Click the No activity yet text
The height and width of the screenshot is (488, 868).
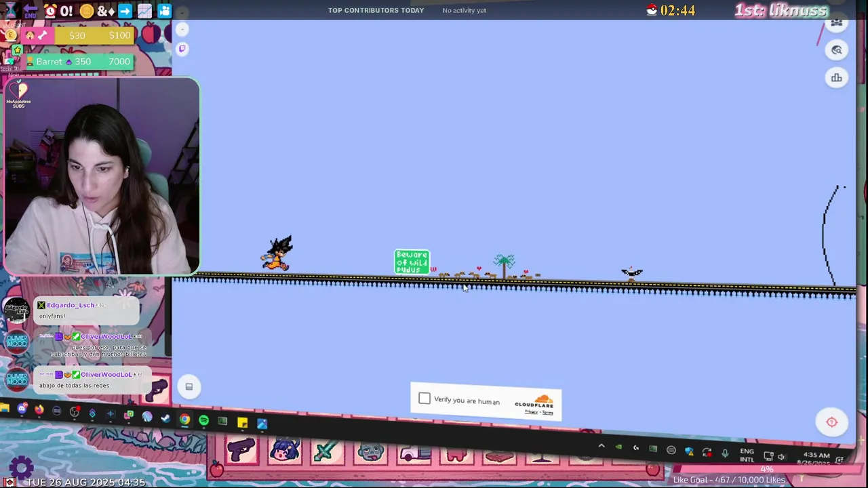tap(465, 10)
